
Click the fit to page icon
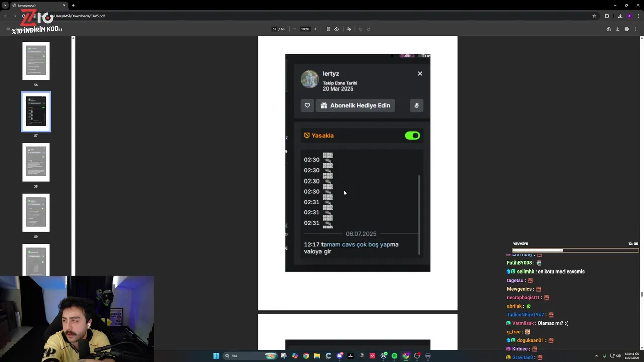328,29
